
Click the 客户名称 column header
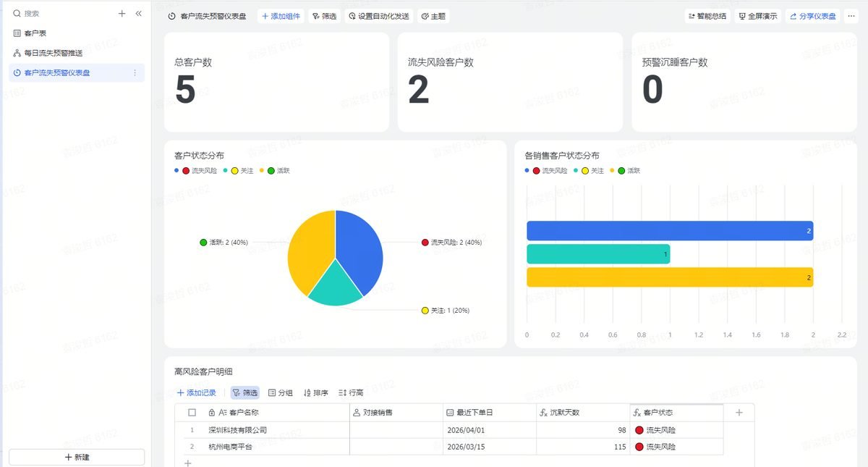click(x=277, y=412)
